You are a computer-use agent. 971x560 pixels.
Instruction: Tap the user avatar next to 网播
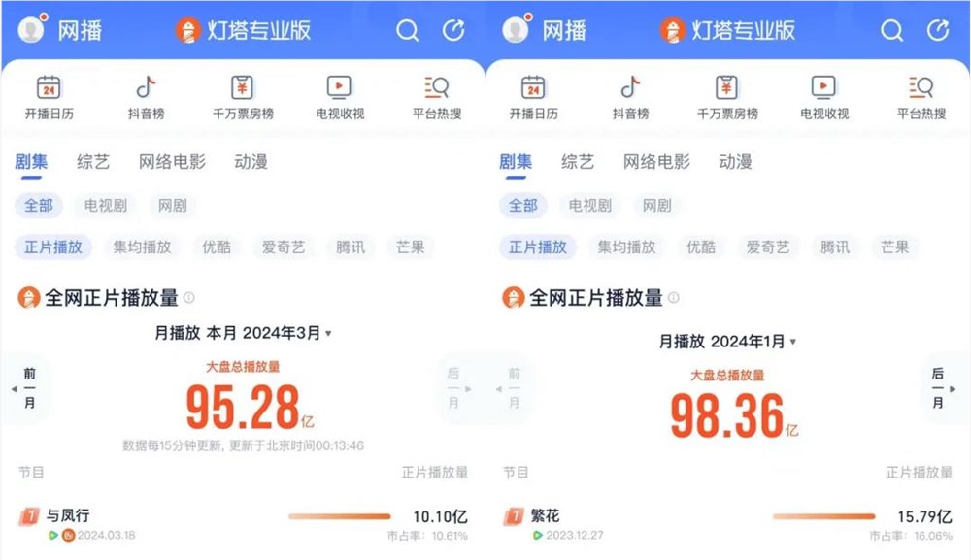29,30
